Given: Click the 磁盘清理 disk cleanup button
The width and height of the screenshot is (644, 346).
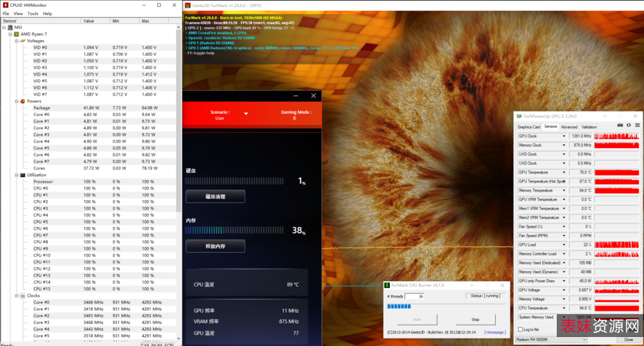Looking at the screenshot, I should point(215,197).
